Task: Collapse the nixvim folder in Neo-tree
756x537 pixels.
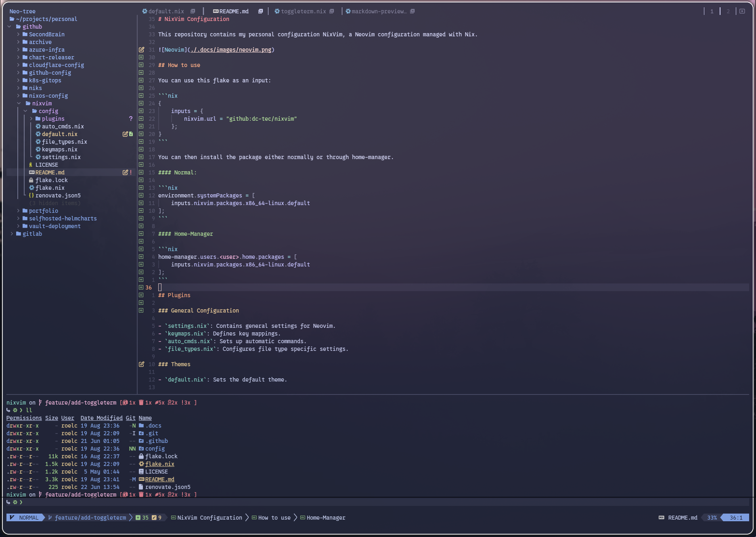Action: [19, 103]
